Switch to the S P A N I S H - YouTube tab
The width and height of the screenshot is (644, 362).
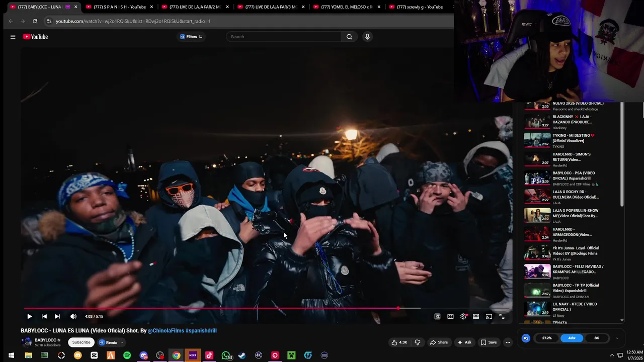coord(119,7)
